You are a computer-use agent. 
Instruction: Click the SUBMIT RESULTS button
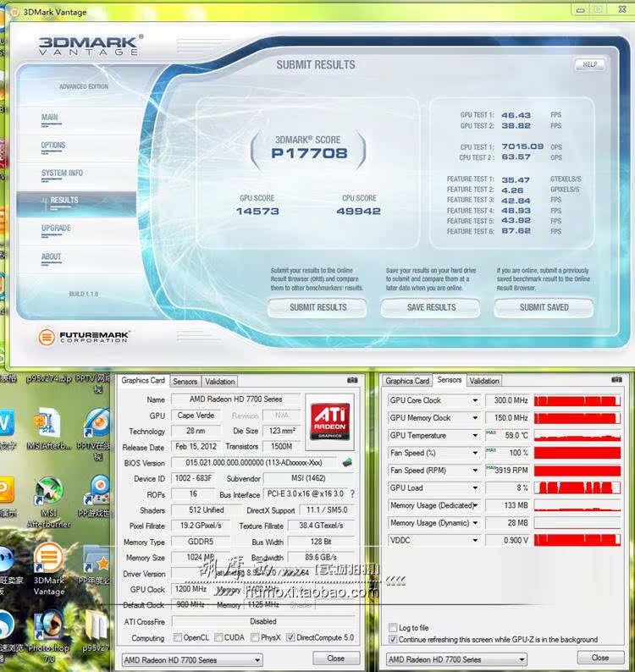click(x=317, y=308)
